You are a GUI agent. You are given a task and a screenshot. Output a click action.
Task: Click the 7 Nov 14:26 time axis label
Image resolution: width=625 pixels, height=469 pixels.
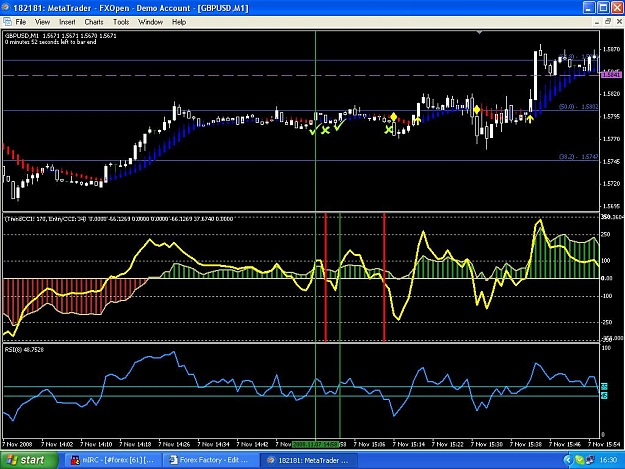click(175, 444)
